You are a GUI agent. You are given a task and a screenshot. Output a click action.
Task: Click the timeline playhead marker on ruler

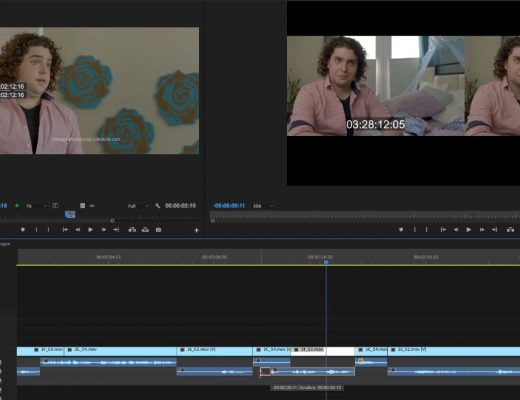coord(326,262)
